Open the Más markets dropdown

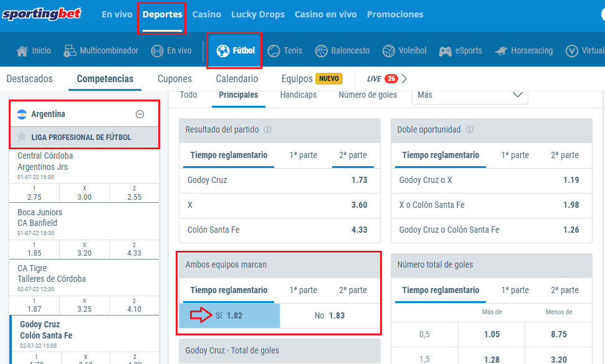tap(470, 95)
